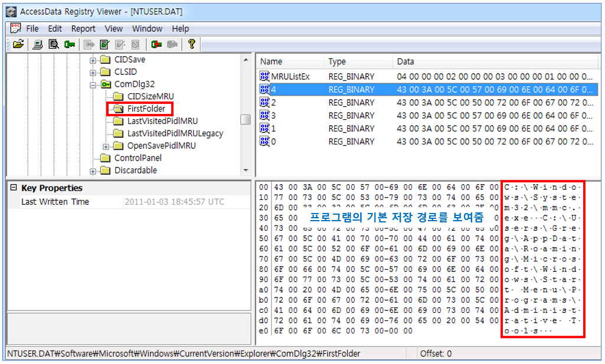
Task: Click the data cell of value 2
Action: [x=495, y=103]
